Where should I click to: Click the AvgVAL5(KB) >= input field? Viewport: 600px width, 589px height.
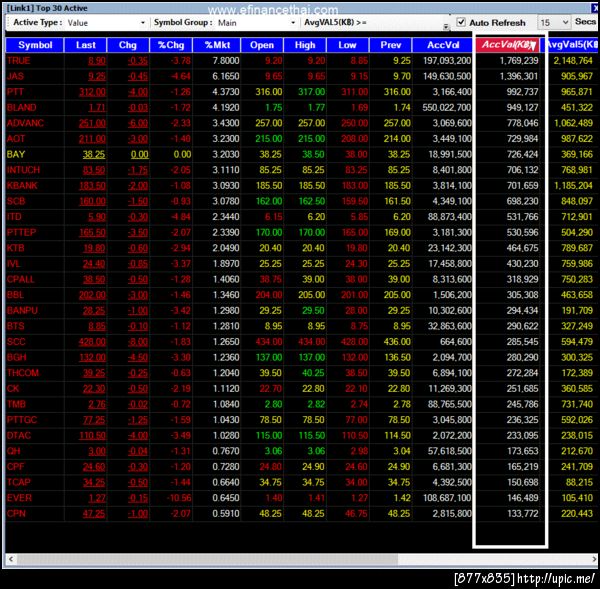tap(406, 23)
